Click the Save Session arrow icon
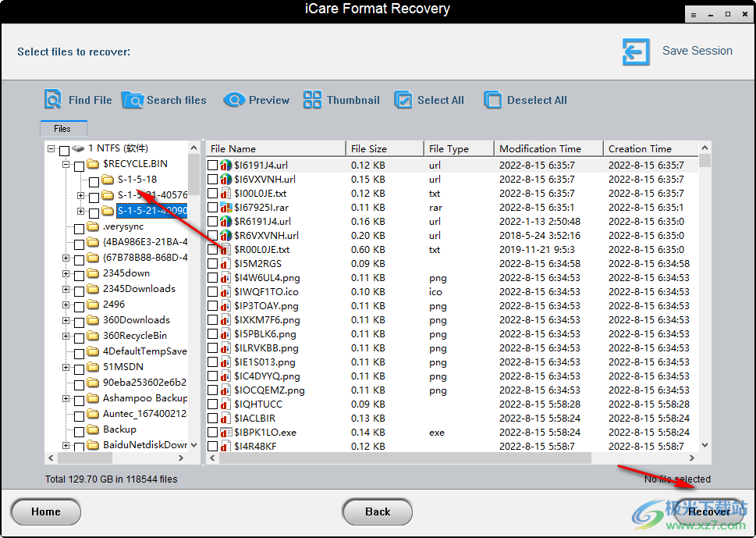This screenshot has height=538, width=756. [636, 52]
